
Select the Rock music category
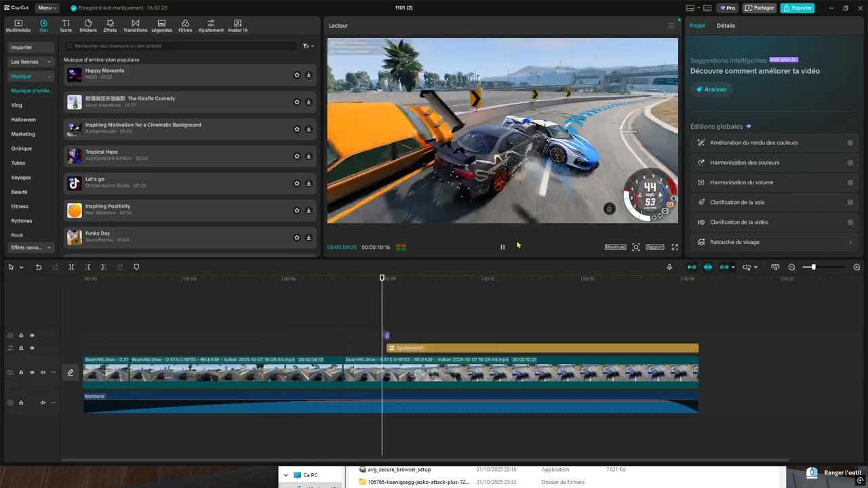click(17, 235)
